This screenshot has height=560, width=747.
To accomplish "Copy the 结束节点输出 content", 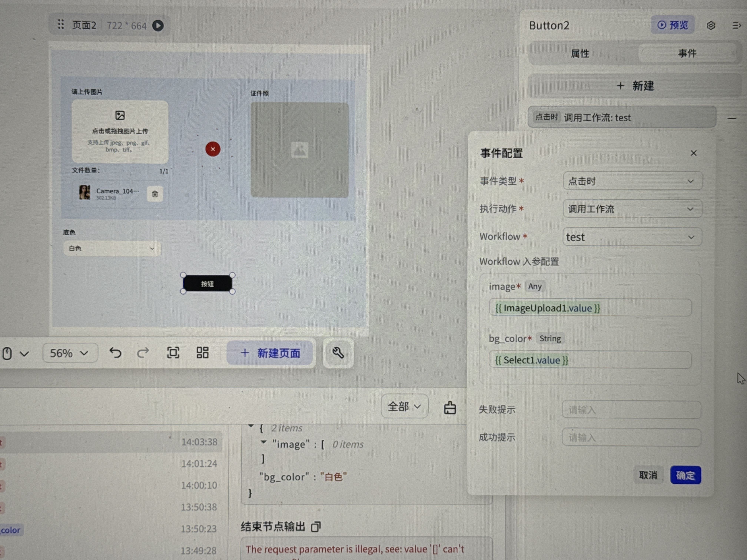I will pos(316,527).
